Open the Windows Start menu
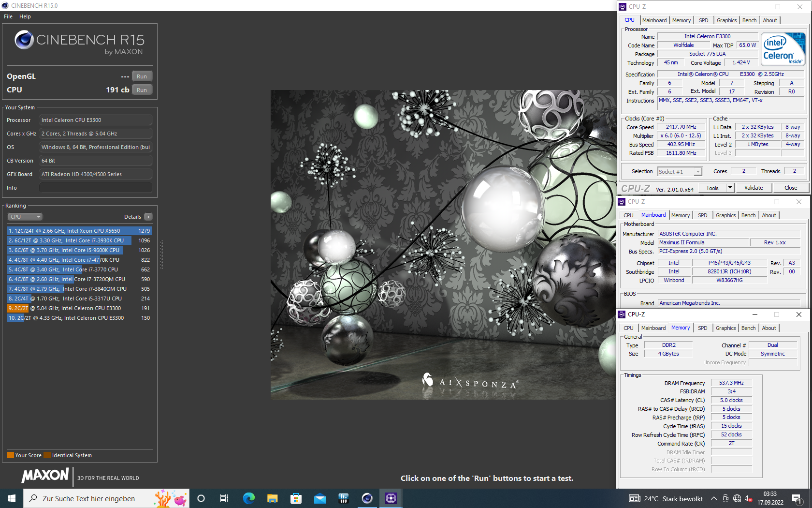The height and width of the screenshot is (508, 812). click(12, 498)
